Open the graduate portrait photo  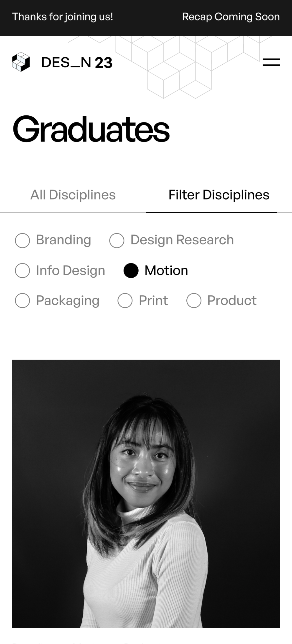[x=146, y=493]
